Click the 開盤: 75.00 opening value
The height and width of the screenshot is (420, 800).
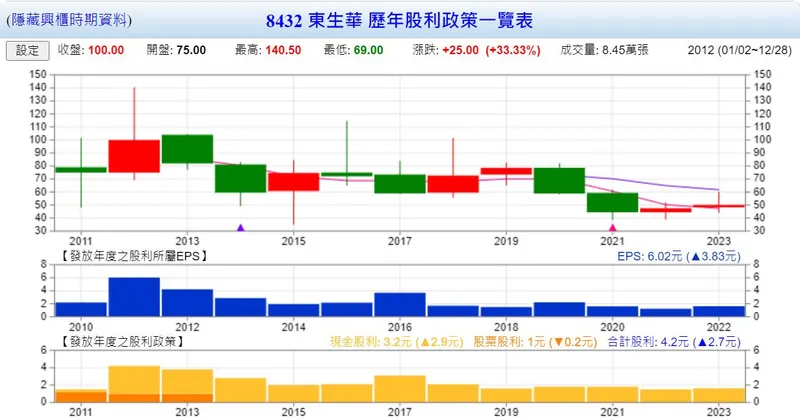click(x=177, y=50)
